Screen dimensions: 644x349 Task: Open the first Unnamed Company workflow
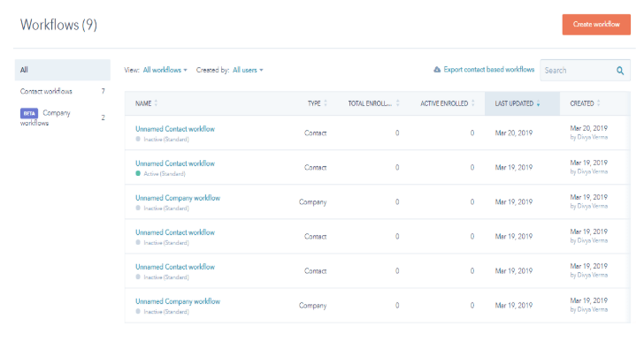click(x=178, y=198)
